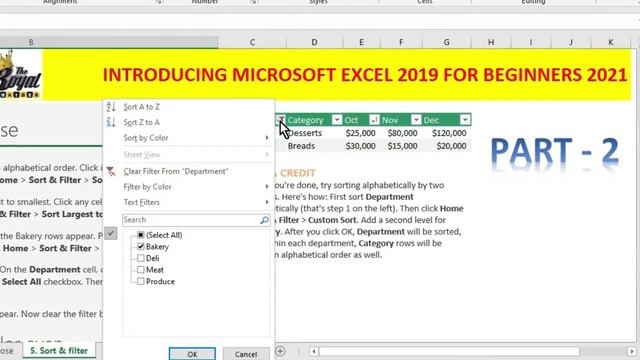Select column E header
Viewport: 640px width, 360px height.
361,42
